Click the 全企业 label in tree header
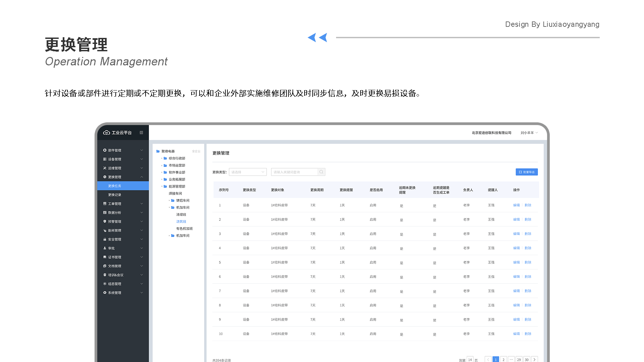Viewport: 644px width, 362px height. pos(196,151)
